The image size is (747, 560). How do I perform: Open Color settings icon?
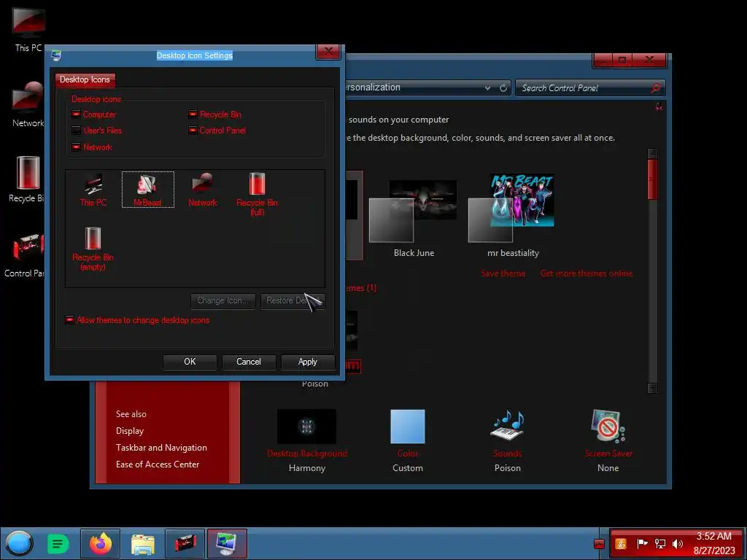(x=408, y=427)
